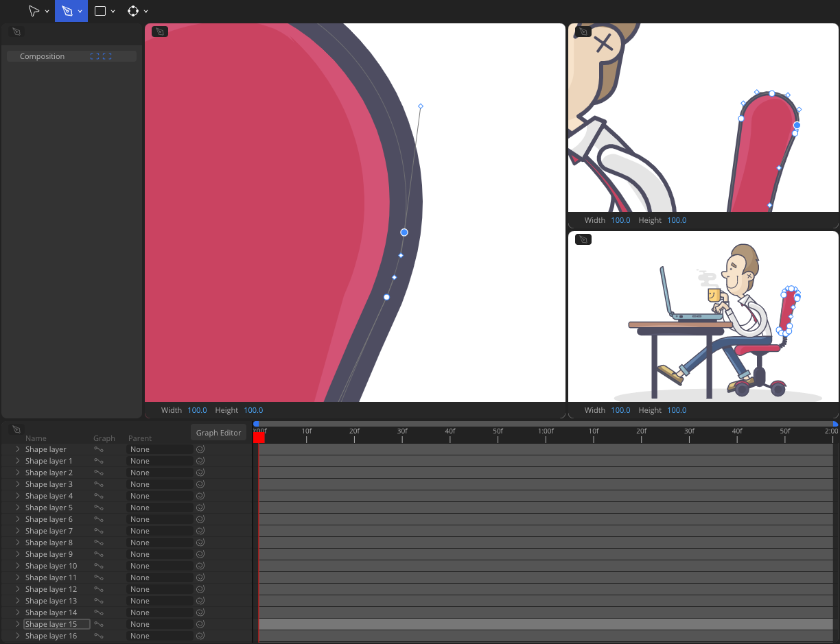Open the Pen tool options dropdown arrow
Viewport: 840px width, 644px height.
80,12
